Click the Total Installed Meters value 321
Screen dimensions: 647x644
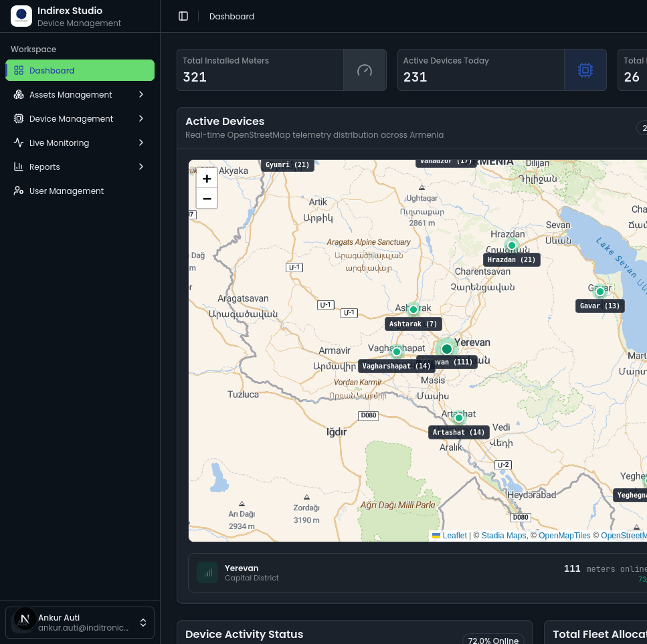pyautogui.click(x=194, y=77)
